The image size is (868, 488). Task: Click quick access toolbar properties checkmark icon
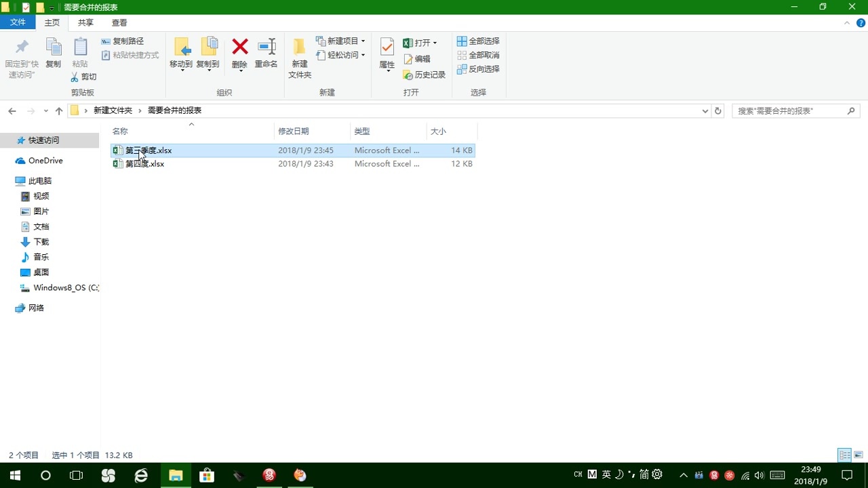coord(26,7)
